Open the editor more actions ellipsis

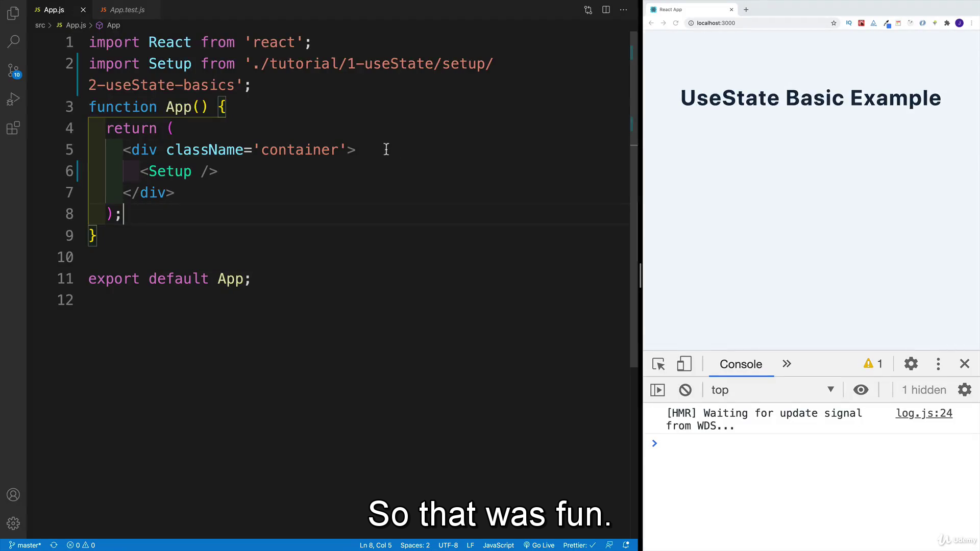(x=623, y=10)
